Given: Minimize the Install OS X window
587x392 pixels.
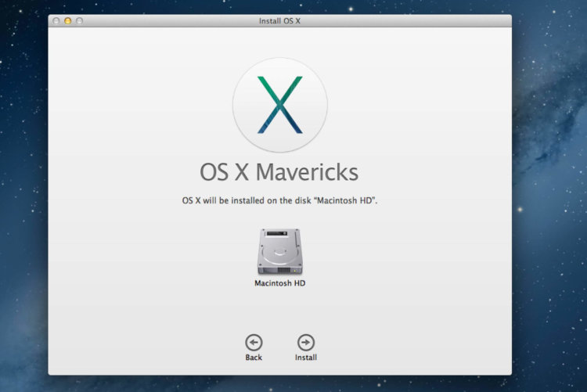Looking at the screenshot, I should pos(68,21).
